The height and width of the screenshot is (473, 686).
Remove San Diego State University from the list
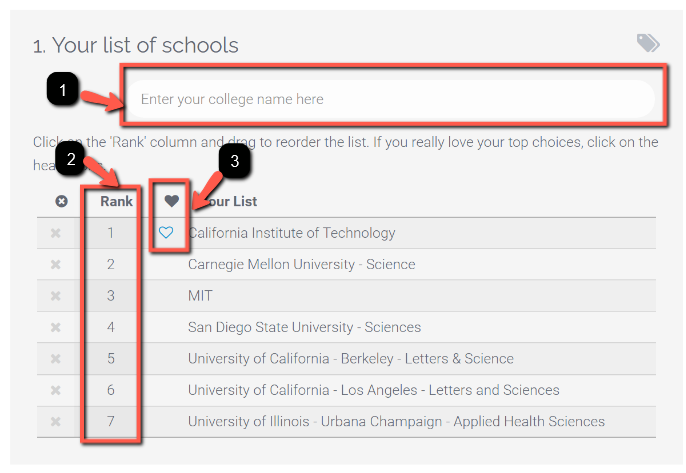point(56,327)
